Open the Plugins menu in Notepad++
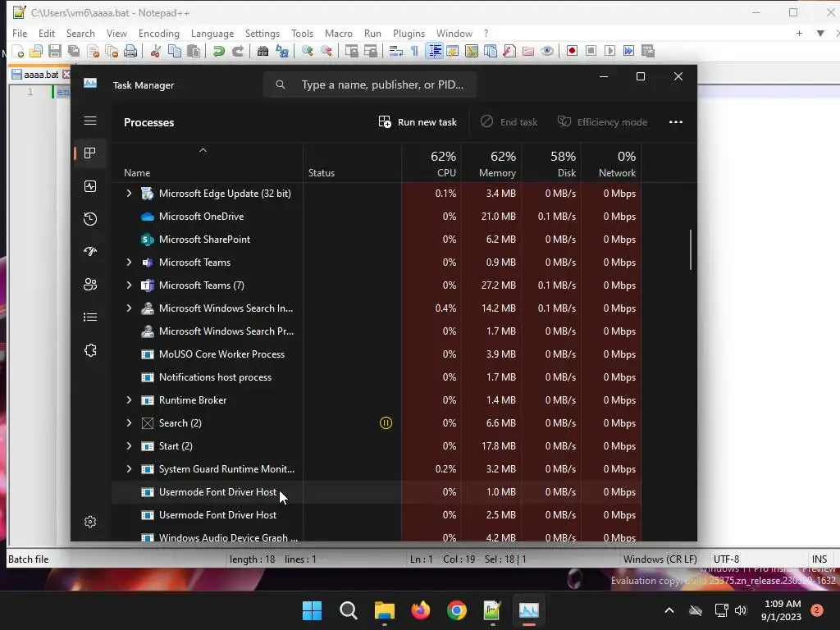Screen dimensions: 840x630 click(x=409, y=33)
